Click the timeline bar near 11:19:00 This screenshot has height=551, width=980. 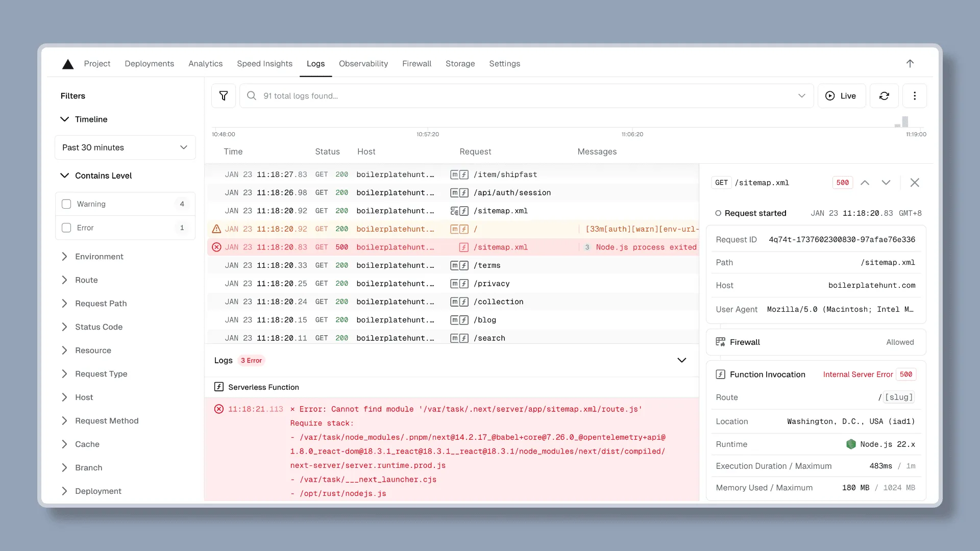[x=905, y=122]
